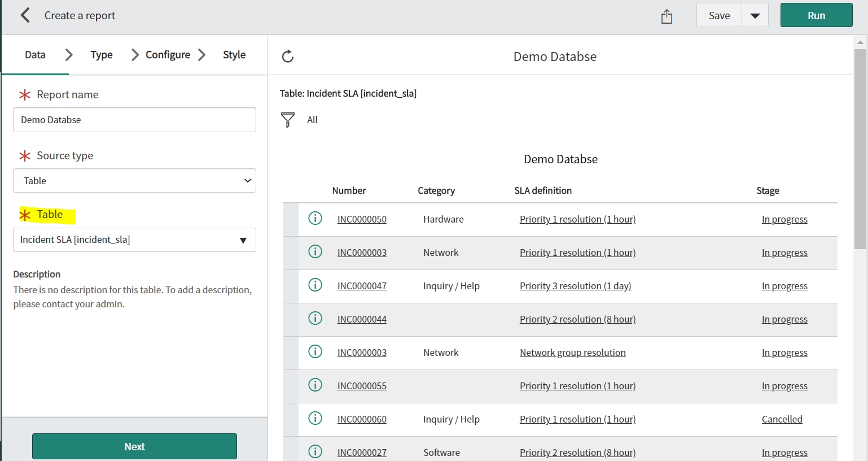Click the info icon for INC0000027

coord(315,451)
